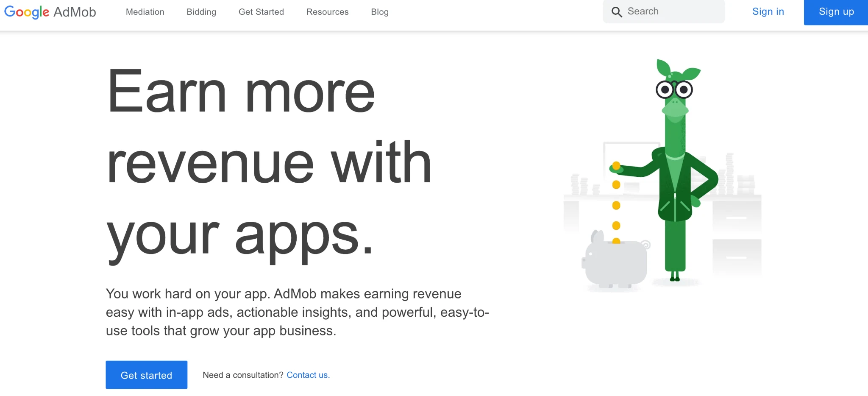Screen dimensions: 868x396
Task: Click the blue Sign up button
Action: (836, 12)
